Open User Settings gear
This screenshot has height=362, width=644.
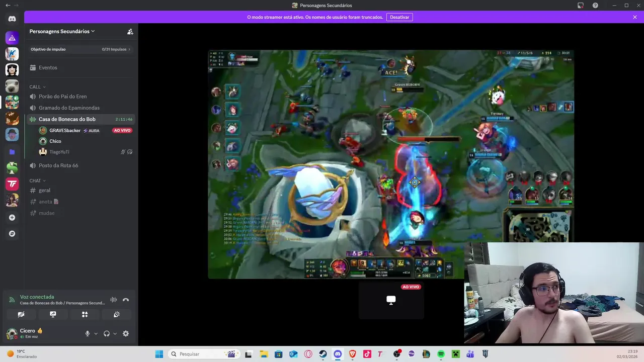(126, 333)
